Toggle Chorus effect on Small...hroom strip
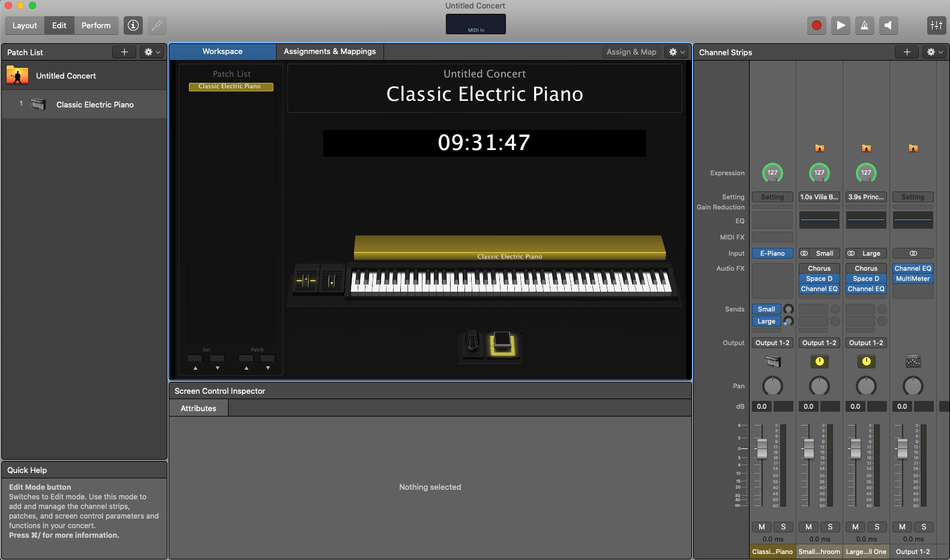 pos(820,268)
